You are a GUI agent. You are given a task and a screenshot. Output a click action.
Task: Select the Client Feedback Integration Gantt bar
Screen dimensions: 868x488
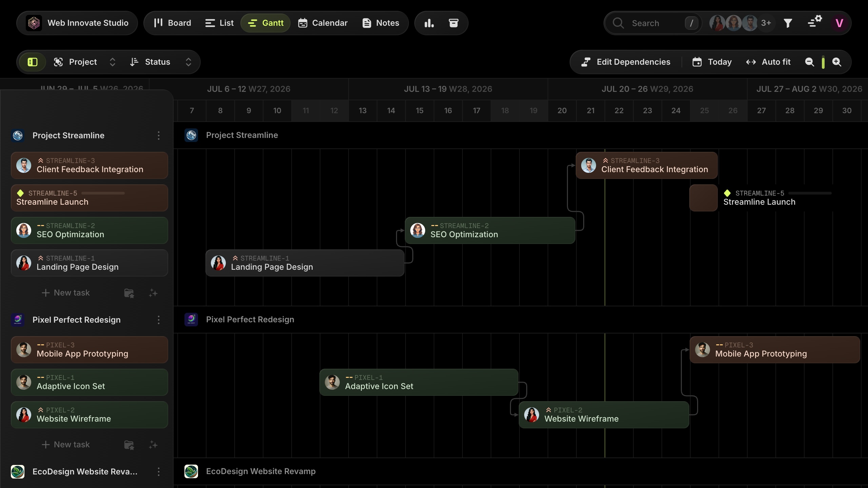point(647,165)
